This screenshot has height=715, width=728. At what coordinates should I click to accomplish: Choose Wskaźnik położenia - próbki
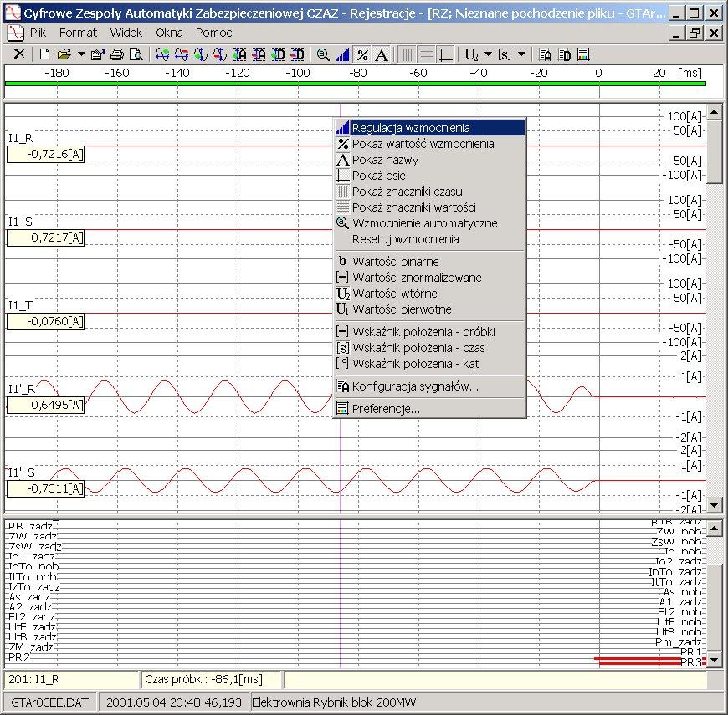coord(430,332)
